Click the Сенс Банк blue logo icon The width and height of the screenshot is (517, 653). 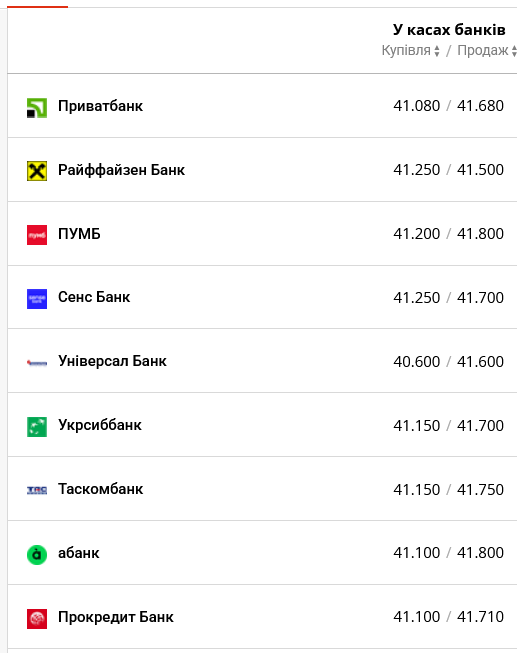37,299
